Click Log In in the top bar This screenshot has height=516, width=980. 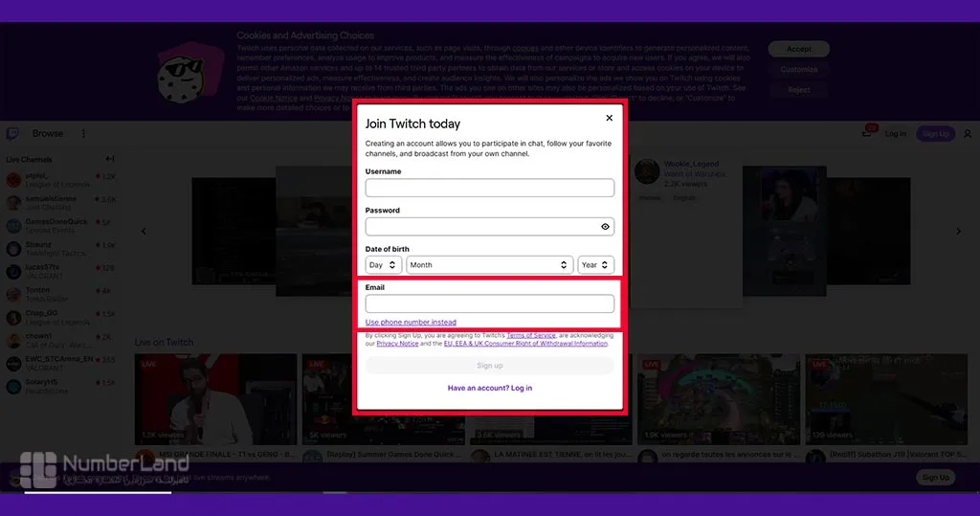pyautogui.click(x=895, y=134)
